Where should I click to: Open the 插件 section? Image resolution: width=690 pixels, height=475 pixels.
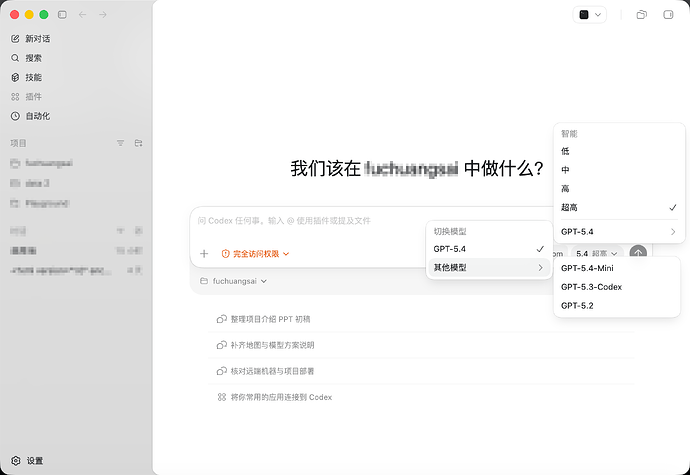(x=26, y=97)
